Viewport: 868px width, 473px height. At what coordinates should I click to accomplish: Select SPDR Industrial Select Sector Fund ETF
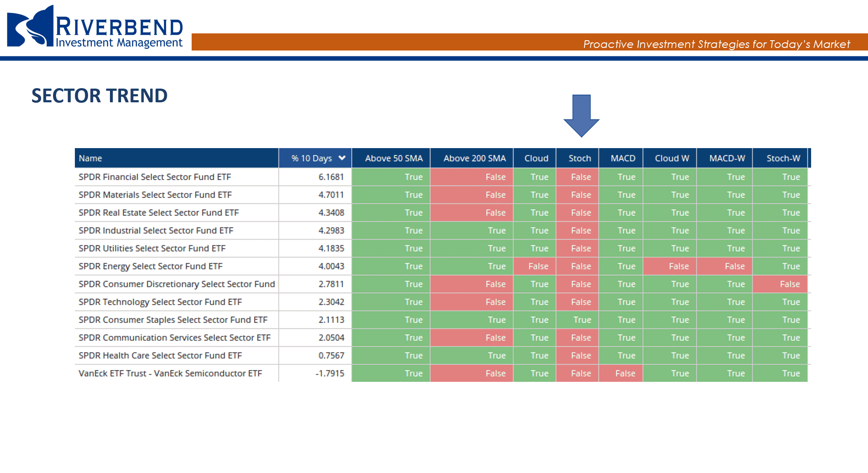coord(156,230)
